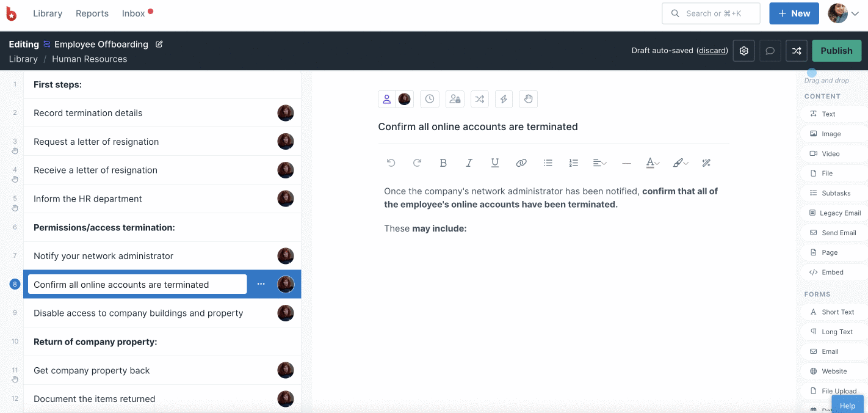Image resolution: width=868 pixels, height=413 pixels.
Task: Toggle underline formatting in the editor
Action: [494, 163]
